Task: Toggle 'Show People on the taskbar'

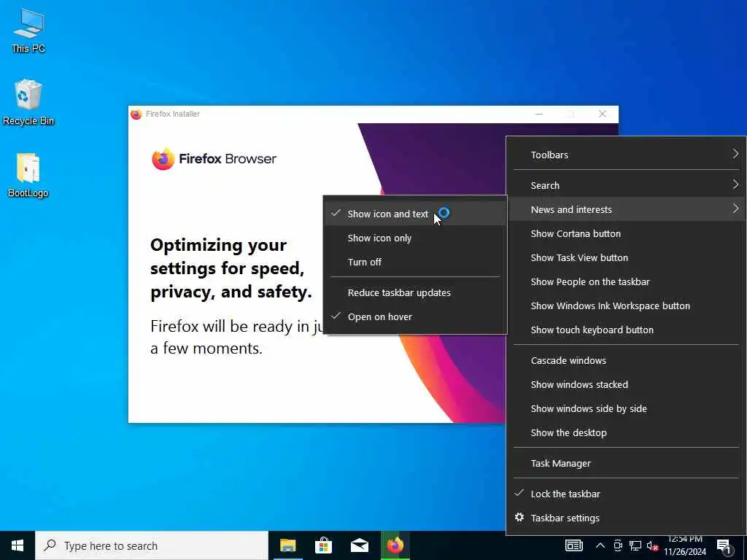Action: 625,281
